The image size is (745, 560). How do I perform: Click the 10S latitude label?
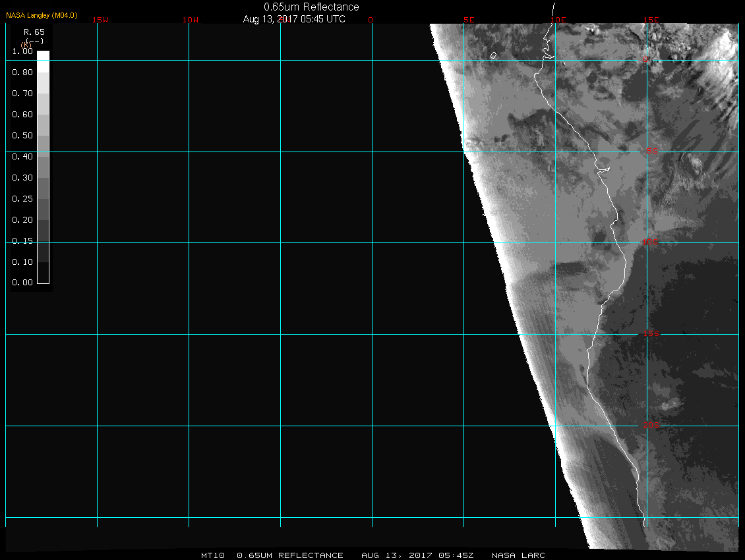tap(650, 242)
